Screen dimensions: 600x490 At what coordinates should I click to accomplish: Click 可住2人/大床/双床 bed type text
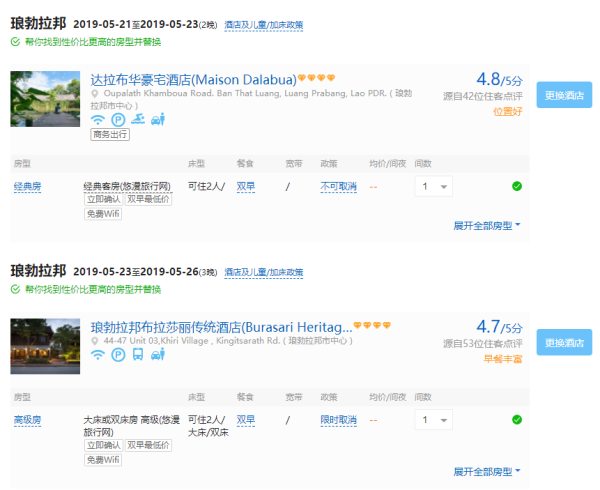[x=208, y=426]
